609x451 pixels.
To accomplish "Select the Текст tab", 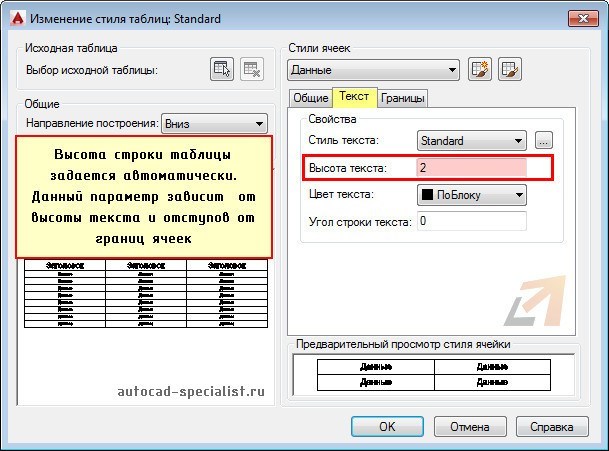I will click(x=354, y=97).
